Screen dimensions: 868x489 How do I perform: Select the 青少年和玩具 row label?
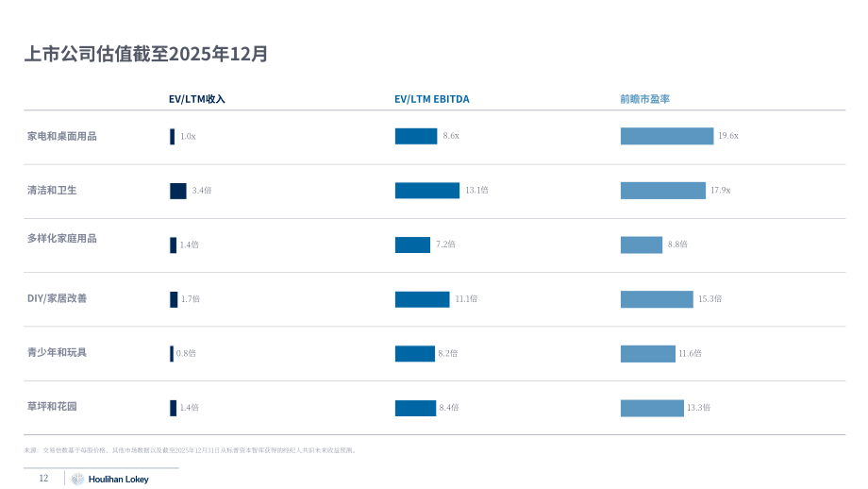(x=57, y=353)
